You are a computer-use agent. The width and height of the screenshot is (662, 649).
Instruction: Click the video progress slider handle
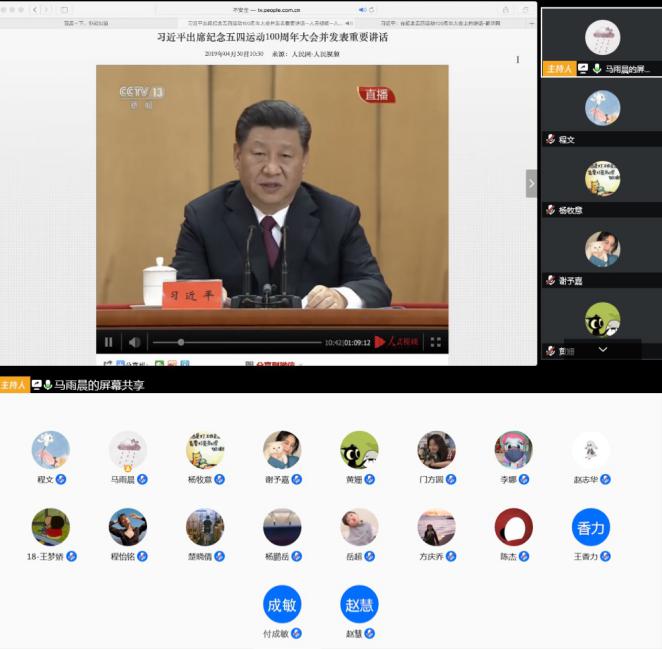(181, 342)
